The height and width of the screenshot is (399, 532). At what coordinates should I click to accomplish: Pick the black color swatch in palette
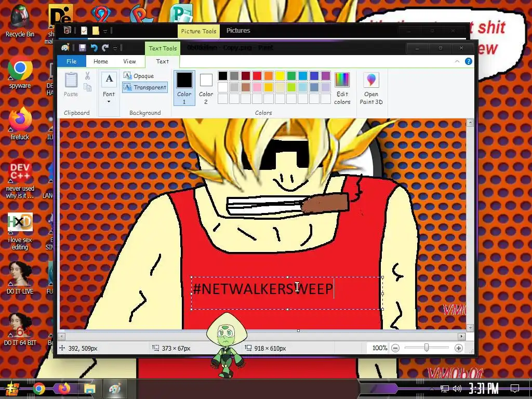coord(222,76)
